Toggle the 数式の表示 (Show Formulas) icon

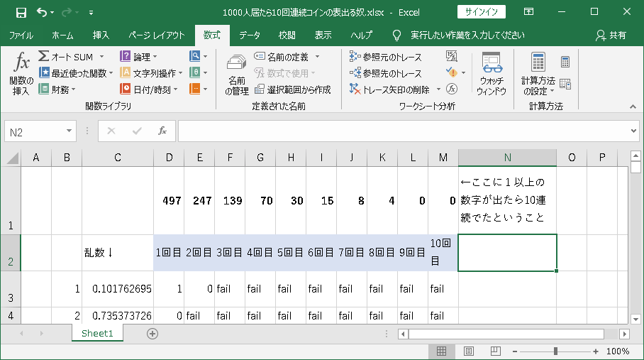point(452,56)
